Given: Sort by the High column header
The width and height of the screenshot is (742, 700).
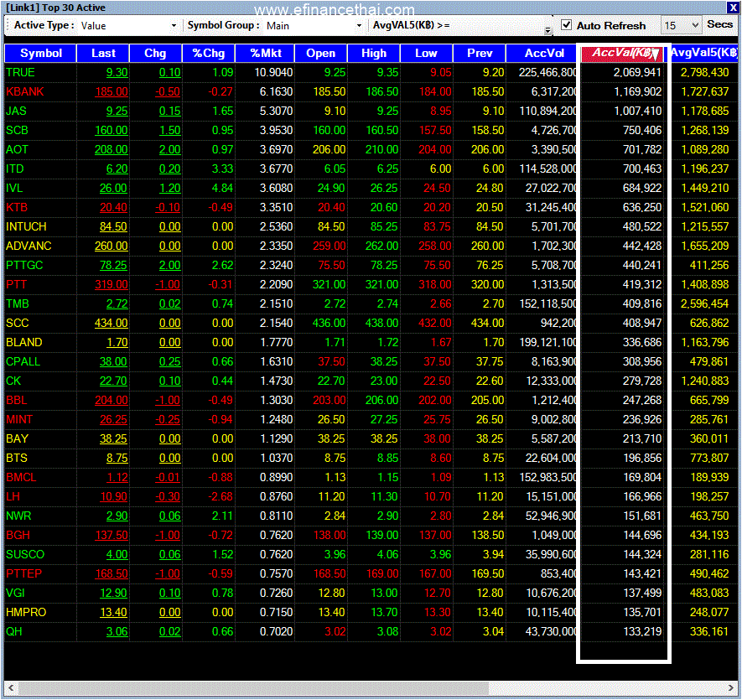Looking at the screenshot, I should click(374, 53).
